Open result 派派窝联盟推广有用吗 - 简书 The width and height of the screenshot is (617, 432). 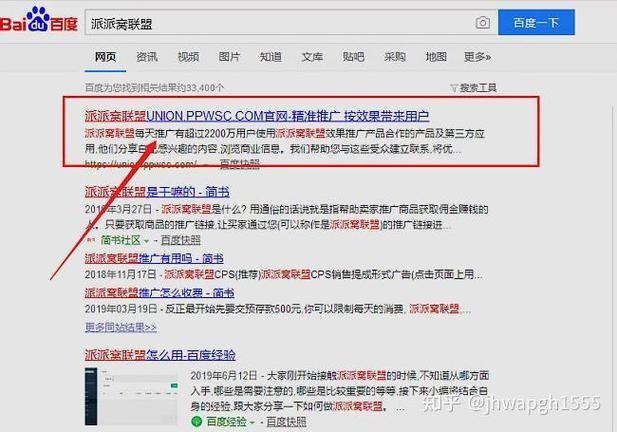(154, 258)
